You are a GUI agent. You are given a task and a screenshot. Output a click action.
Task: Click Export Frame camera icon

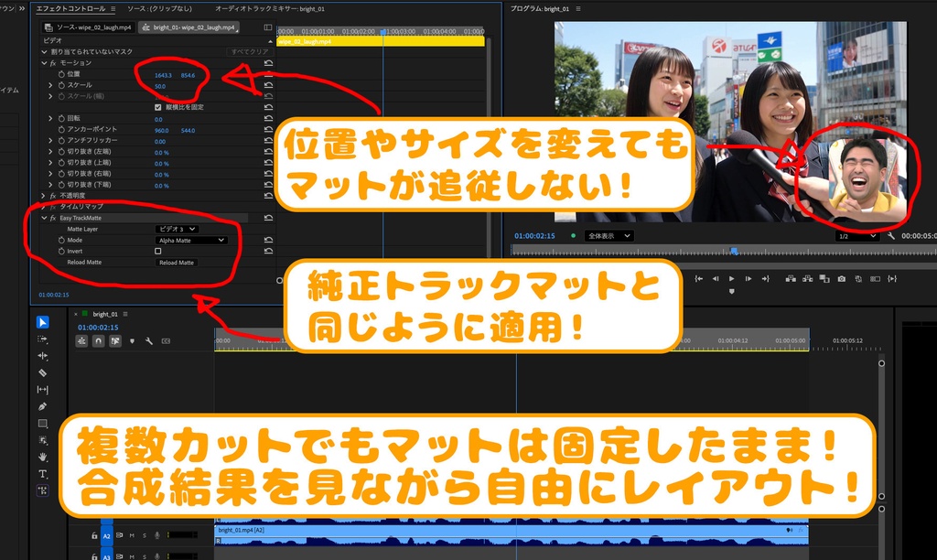(842, 278)
